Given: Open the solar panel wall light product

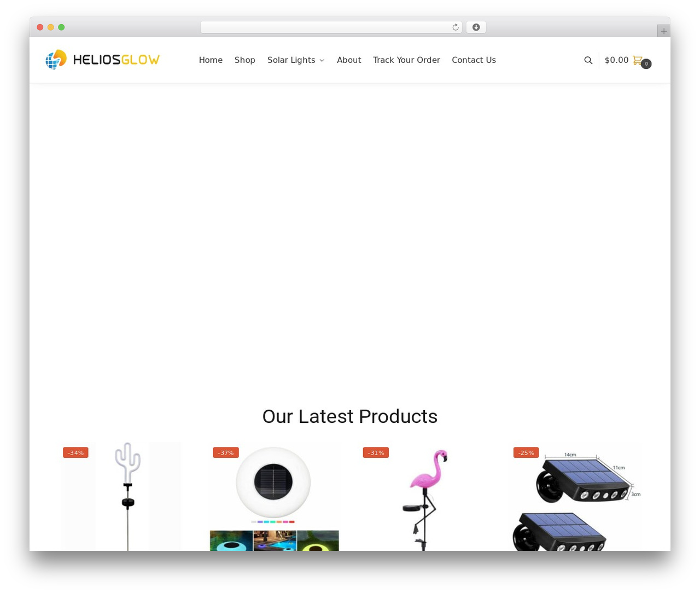Looking at the screenshot, I should point(575,496).
